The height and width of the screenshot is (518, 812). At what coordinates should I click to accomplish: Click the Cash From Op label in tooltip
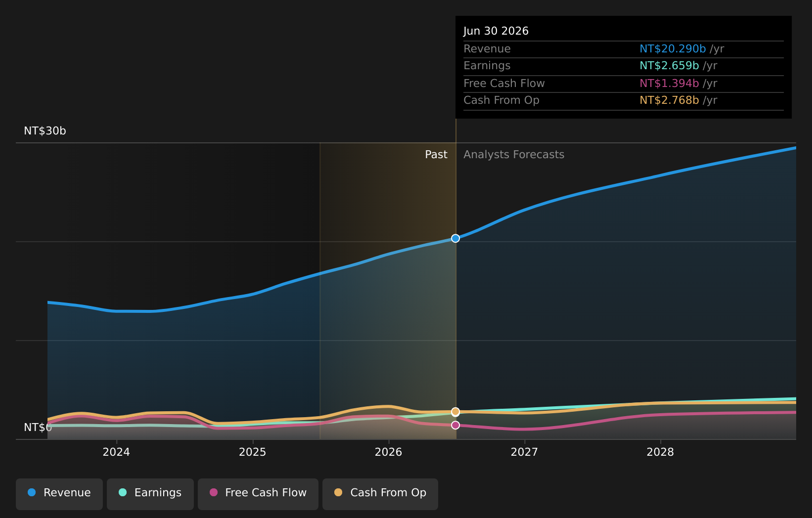501,100
